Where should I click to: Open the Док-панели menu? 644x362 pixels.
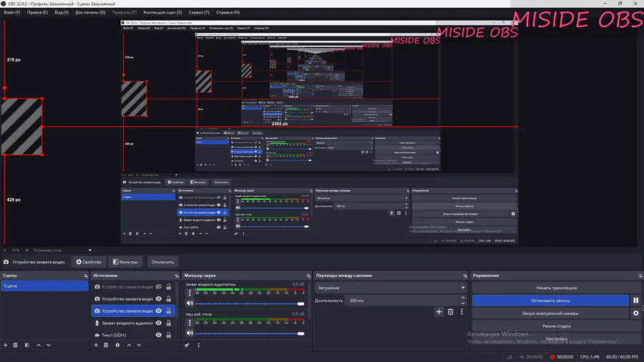point(90,12)
